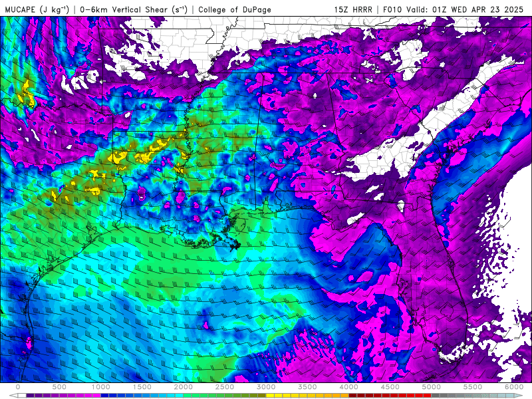
Task: Click the '5500' colorbar tick label
Action: 473,387
